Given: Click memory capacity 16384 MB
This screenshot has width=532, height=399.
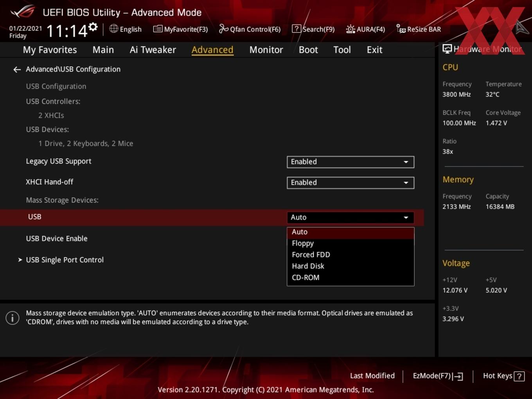Looking at the screenshot, I should pos(500,207).
